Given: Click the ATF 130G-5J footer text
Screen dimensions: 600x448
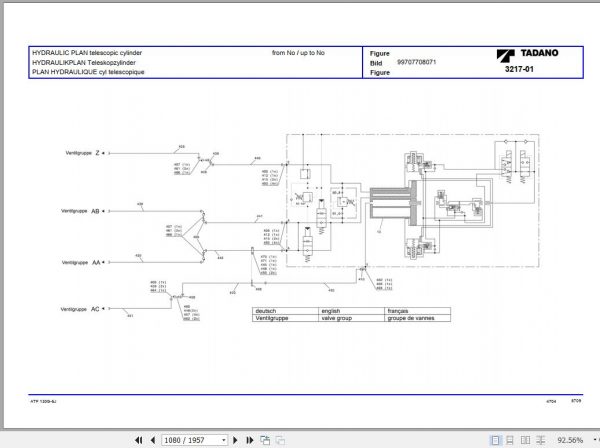Looking at the screenshot, I should (x=43, y=401).
